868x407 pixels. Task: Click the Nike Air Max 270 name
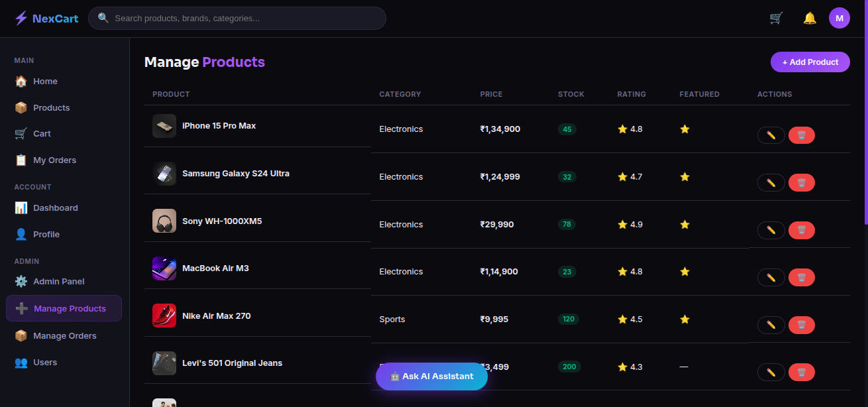[217, 316]
